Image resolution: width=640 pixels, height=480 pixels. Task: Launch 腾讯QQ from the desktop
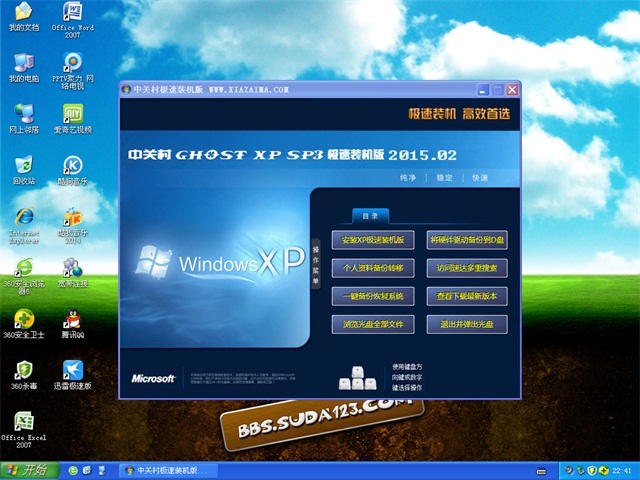click(72, 322)
